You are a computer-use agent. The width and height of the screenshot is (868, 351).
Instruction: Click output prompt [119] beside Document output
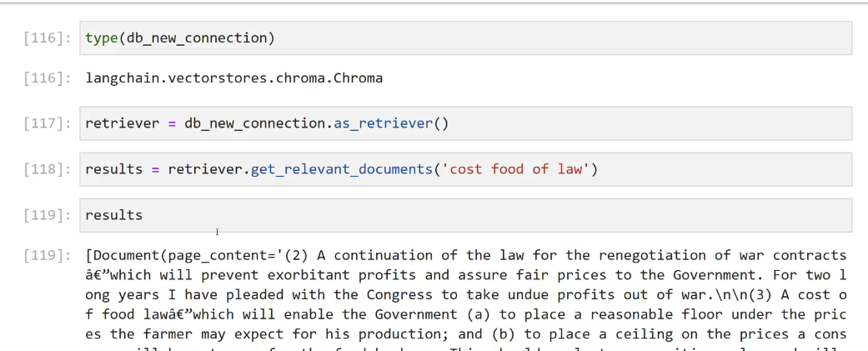pyautogui.click(x=48, y=255)
